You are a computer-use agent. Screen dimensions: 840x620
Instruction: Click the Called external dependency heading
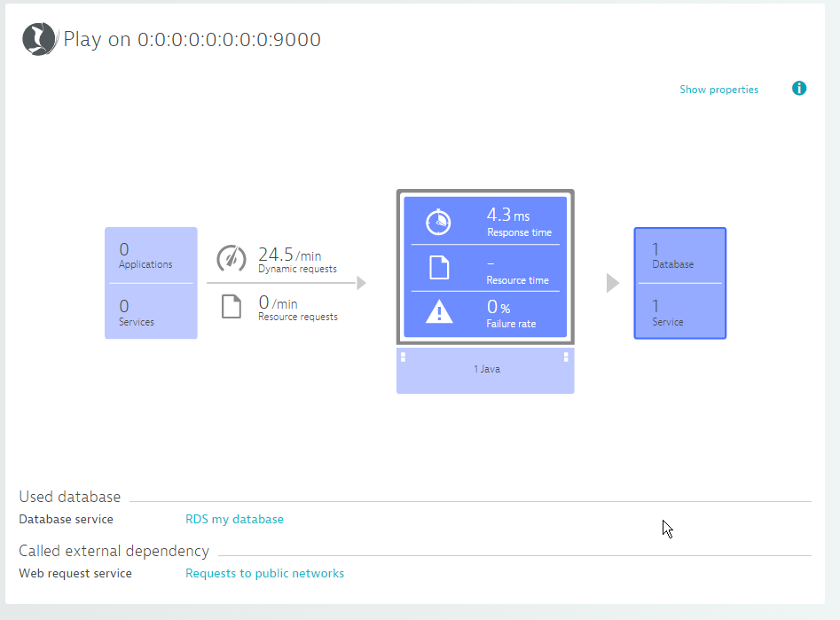tap(114, 551)
